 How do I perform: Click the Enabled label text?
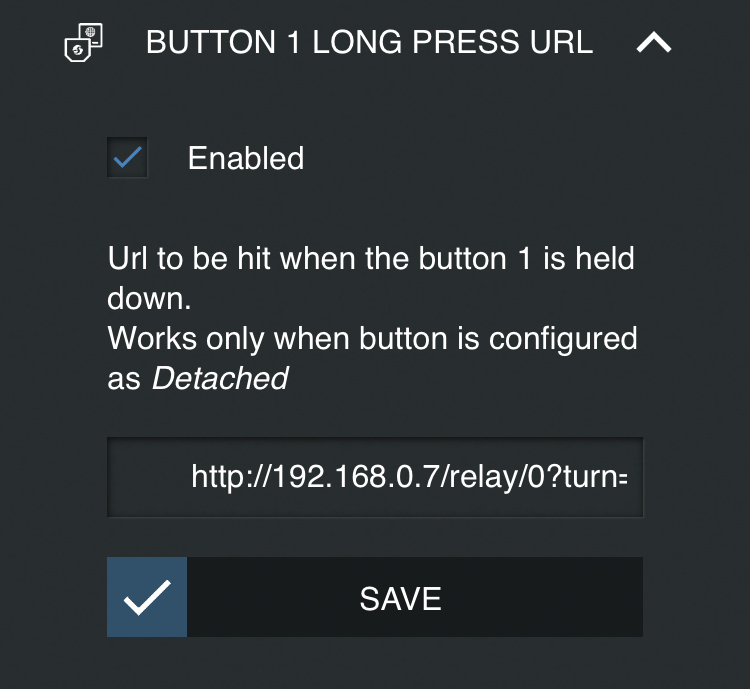[x=246, y=158]
